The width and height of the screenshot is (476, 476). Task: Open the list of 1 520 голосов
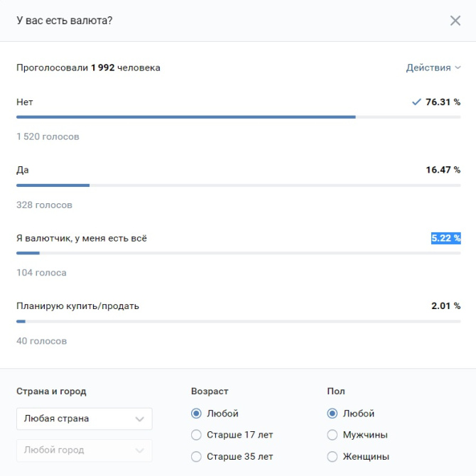(48, 136)
